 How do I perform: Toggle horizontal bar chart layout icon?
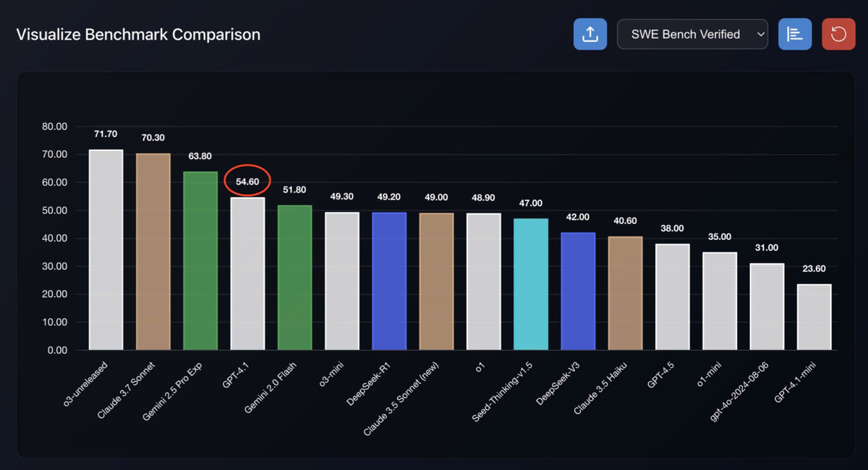(795, 34)
